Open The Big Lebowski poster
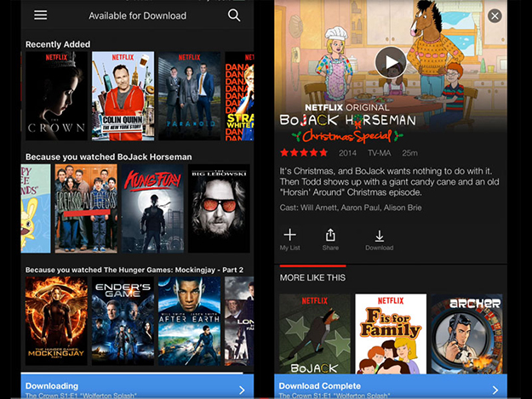This screenshot has height=399, width=532. point(219,208)
